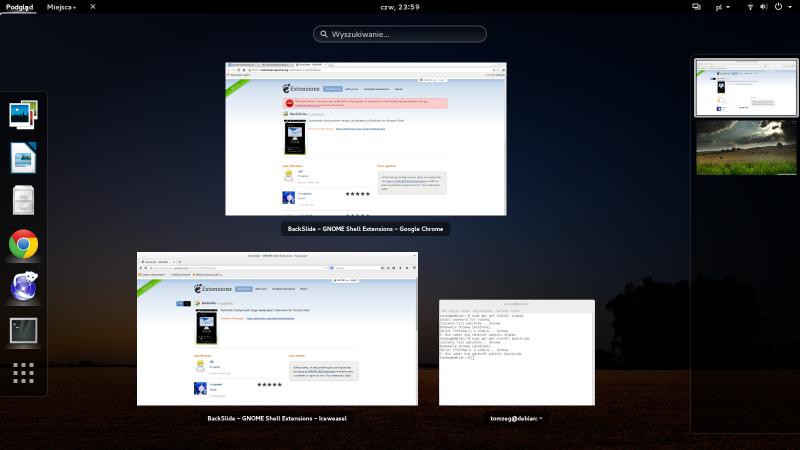
Task: Launch Google Chrome from the dash
Action: (23, 244)
